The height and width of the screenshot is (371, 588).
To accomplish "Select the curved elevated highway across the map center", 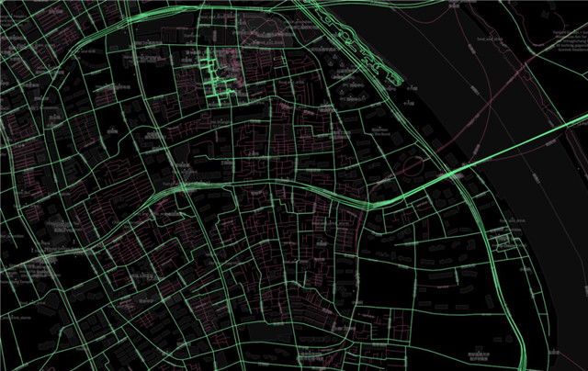I will click(276, 182).
